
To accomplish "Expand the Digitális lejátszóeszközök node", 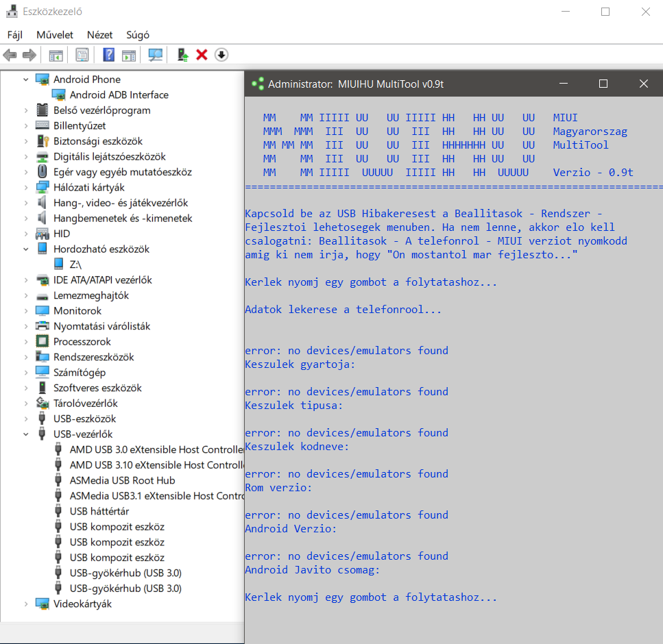I will (26, 156).
